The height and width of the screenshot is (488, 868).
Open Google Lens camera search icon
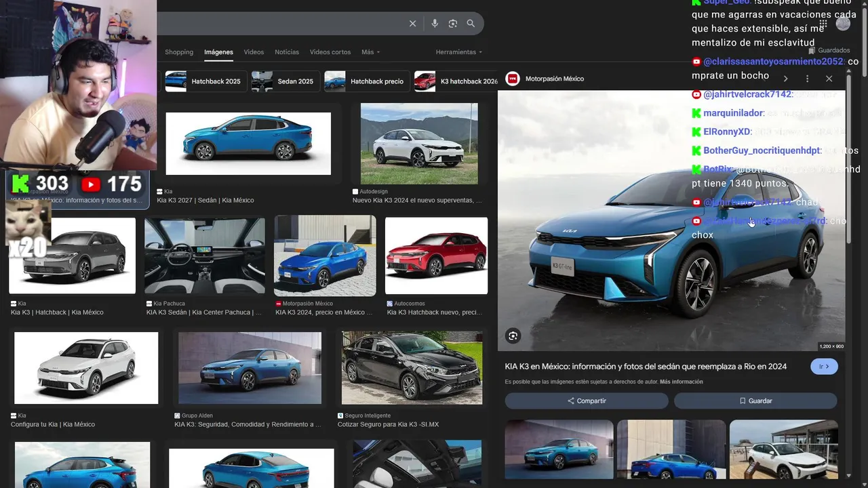pos(453,24)
